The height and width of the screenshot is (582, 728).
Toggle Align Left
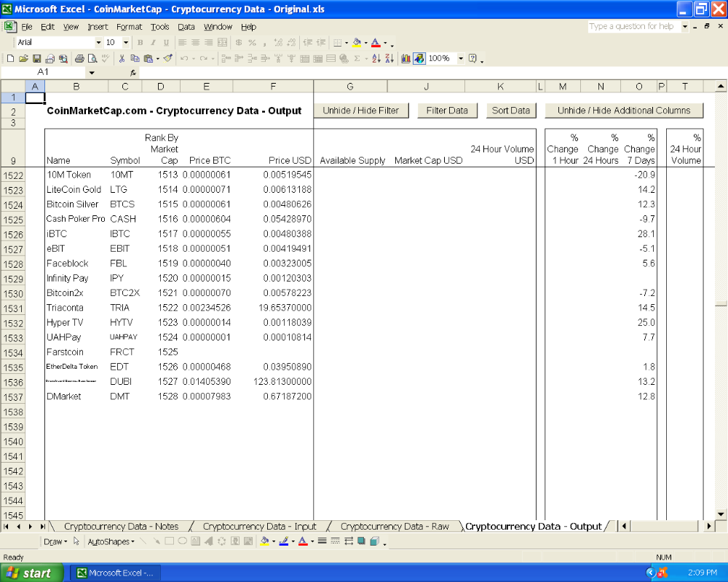pyautogui.click(x=182, y=43)
